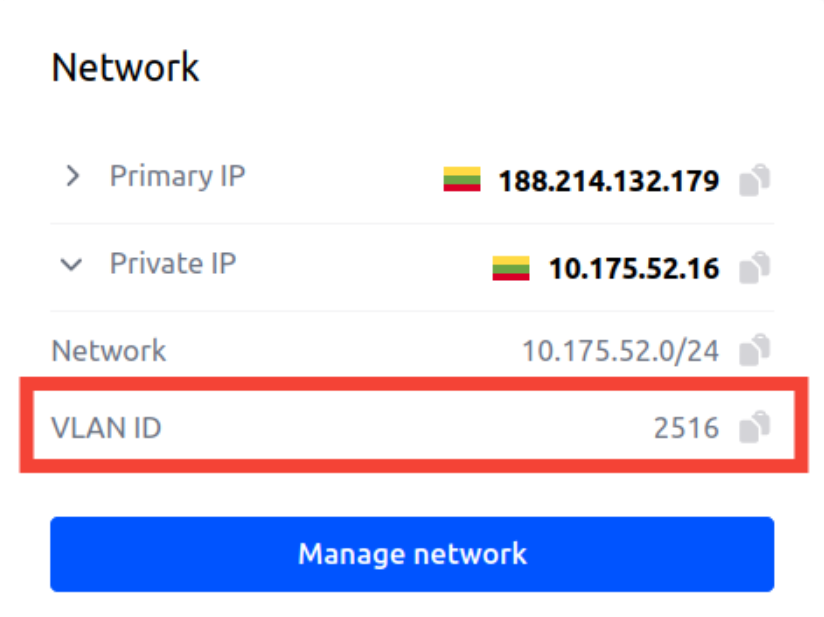Click the 10.175.52.0/24 network value
Image resolution: width=824 pixels, height=617 pixels.
[620, 351]
